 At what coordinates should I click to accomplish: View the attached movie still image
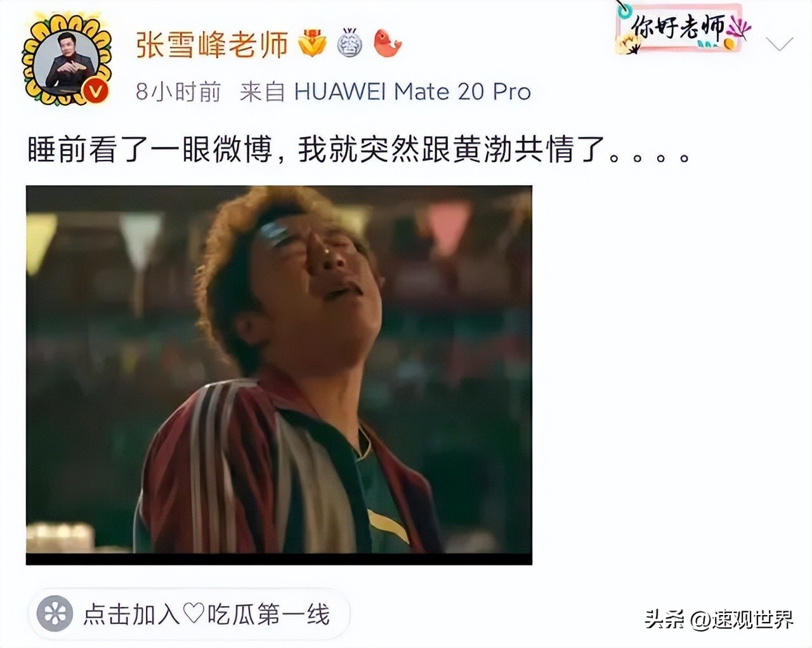click(x=279, y=375)
